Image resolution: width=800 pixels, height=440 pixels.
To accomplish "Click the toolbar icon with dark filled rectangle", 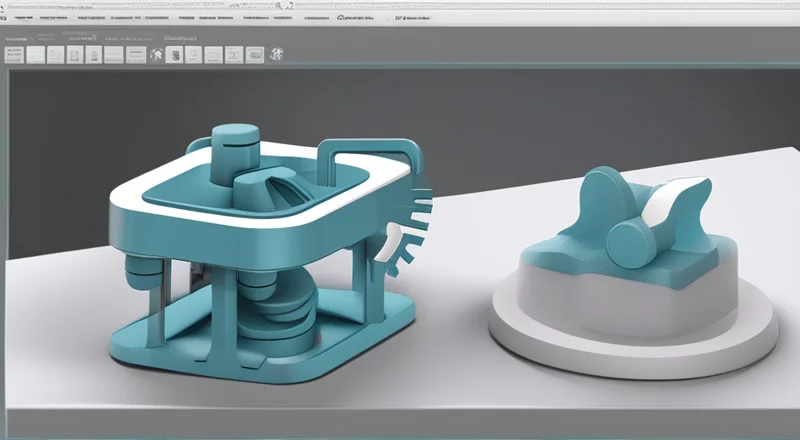I will point(255,55).
